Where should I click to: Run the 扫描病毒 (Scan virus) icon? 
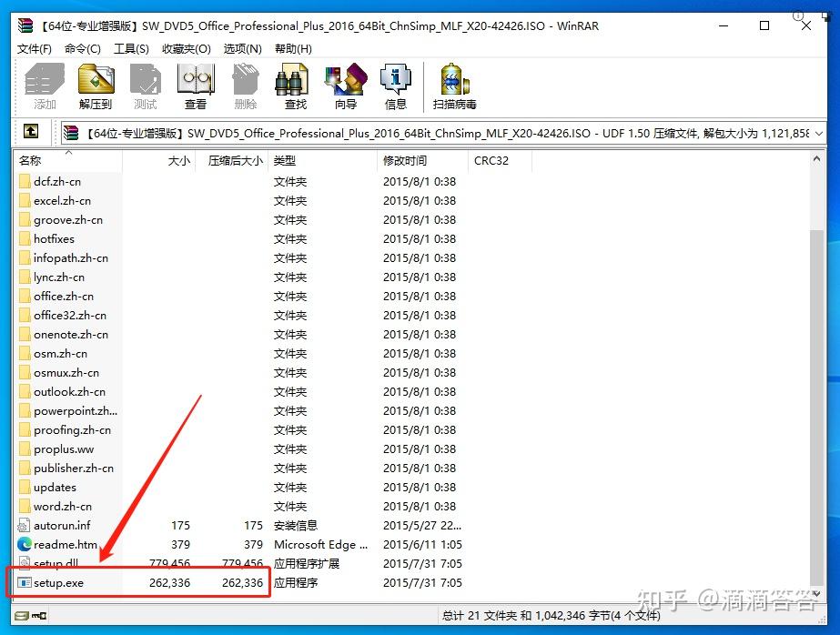454,86
